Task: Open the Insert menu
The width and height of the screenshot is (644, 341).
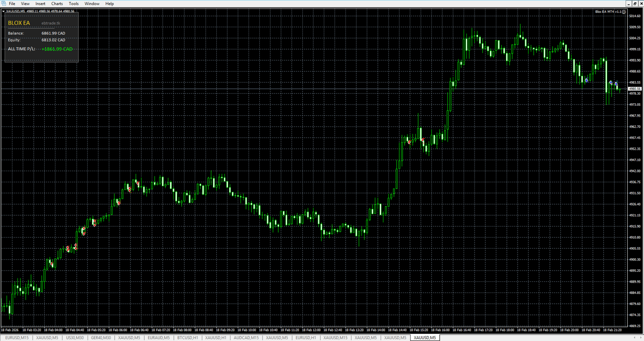Action: [40, 3]
